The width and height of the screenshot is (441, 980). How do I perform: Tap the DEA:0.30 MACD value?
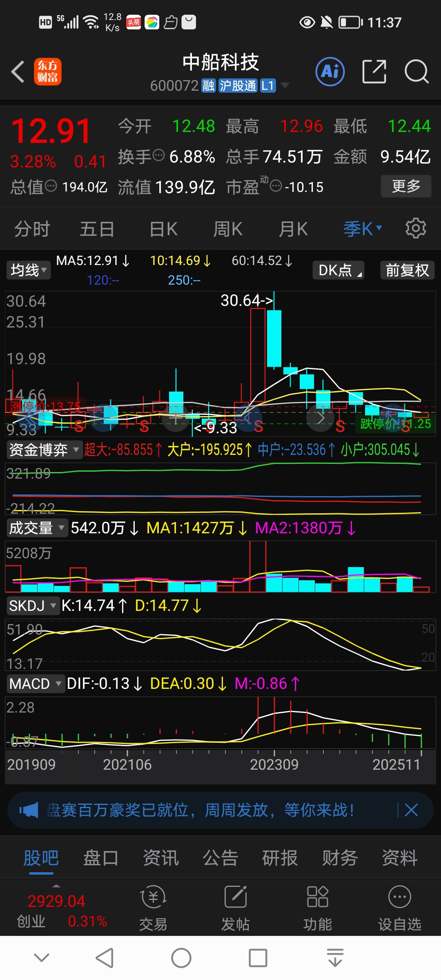188,684
